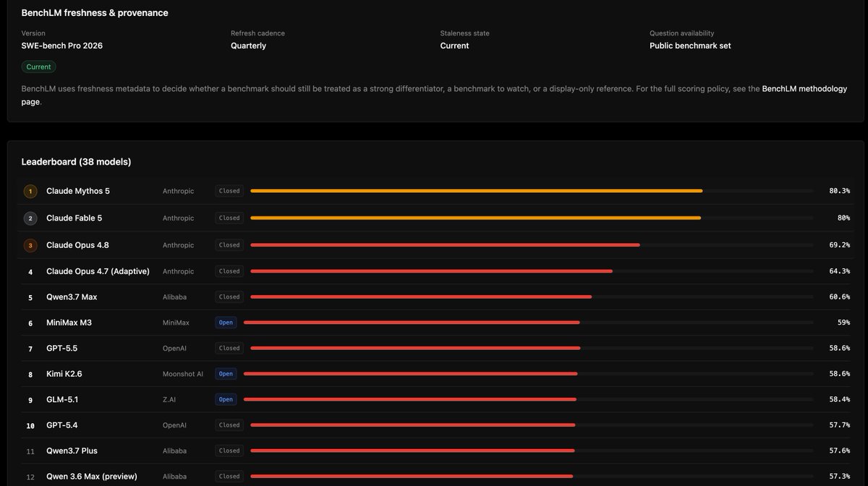Open the MiniMax M3 model entry
The width and height of the screenshot is (868, 486).
[69, 323]
